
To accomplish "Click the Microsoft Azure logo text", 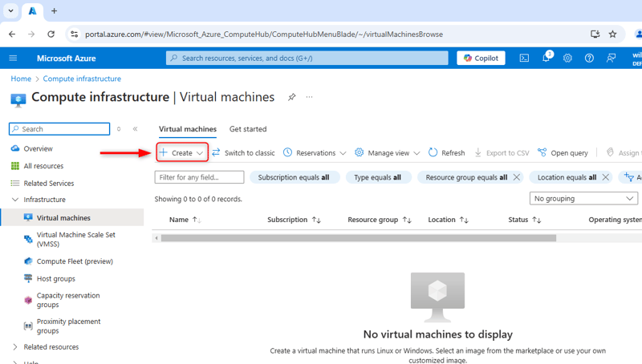I will point(67,58).
